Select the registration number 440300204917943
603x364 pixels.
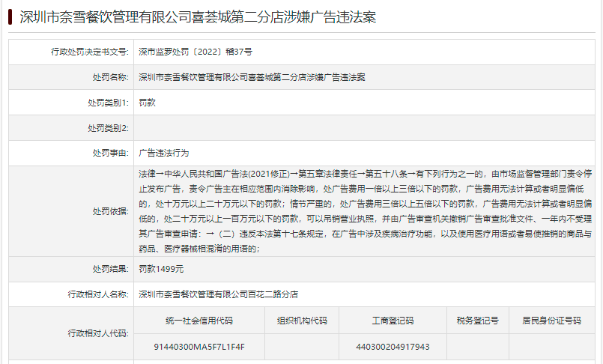coord(393,347)
